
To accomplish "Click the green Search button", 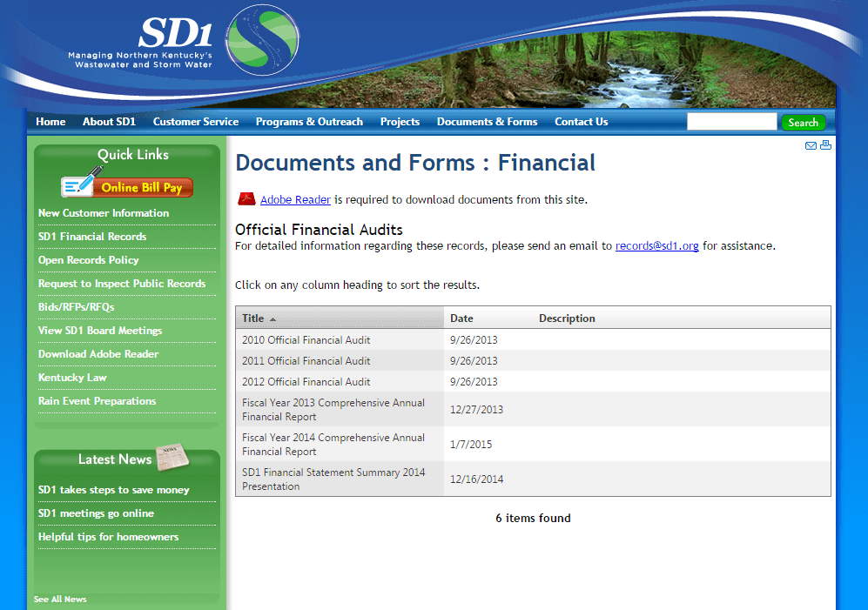I will click(x=804, y=123).
